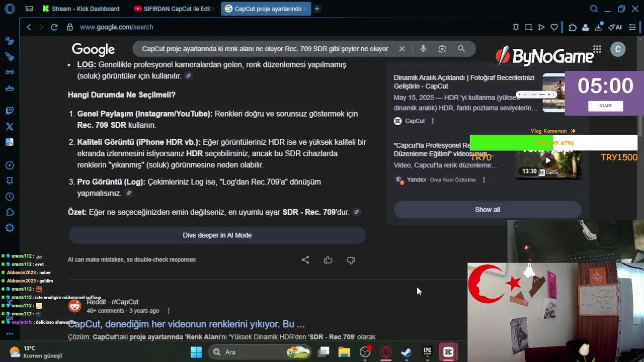Start voice search with microphone icon
Image resolution: width=644 pixels, height=362 pixels.
(423, 49)
